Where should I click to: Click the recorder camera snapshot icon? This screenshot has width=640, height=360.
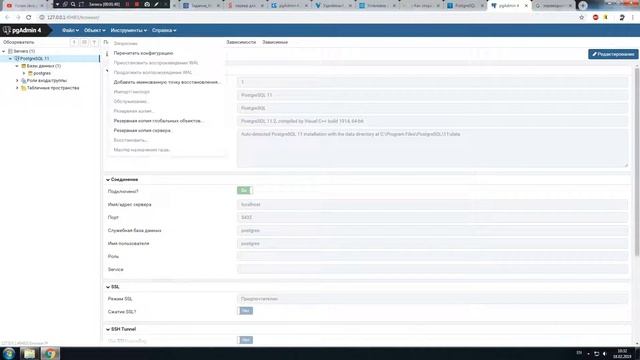(x=147, y=4)
